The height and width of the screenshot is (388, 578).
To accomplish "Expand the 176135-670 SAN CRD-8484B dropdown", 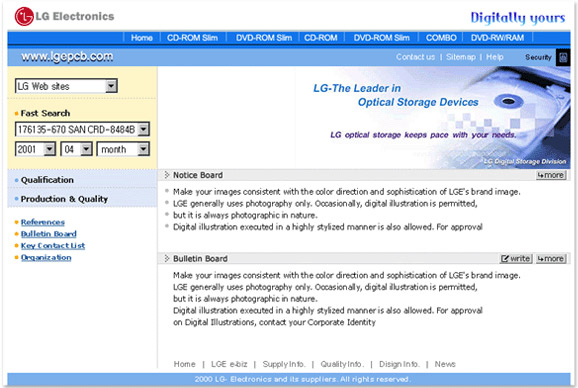I will (x=144, y=129).
